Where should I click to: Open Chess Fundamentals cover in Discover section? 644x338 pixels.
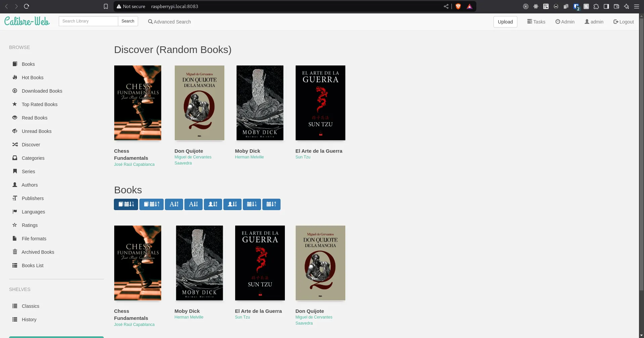138,103
